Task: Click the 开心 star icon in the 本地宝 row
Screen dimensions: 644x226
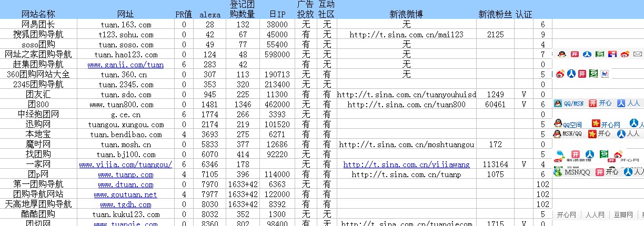Action: (x=592, y=133)
